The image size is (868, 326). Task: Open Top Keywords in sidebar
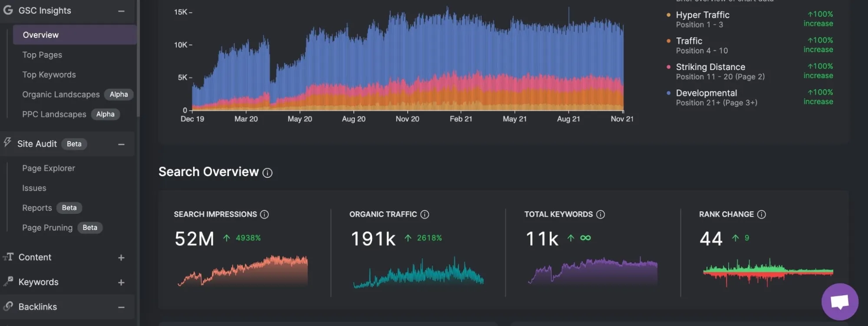49,75
